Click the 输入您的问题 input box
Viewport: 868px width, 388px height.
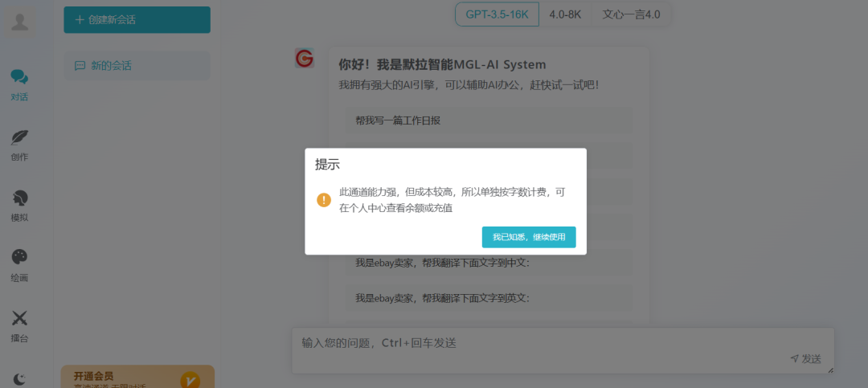pos(563,351)
